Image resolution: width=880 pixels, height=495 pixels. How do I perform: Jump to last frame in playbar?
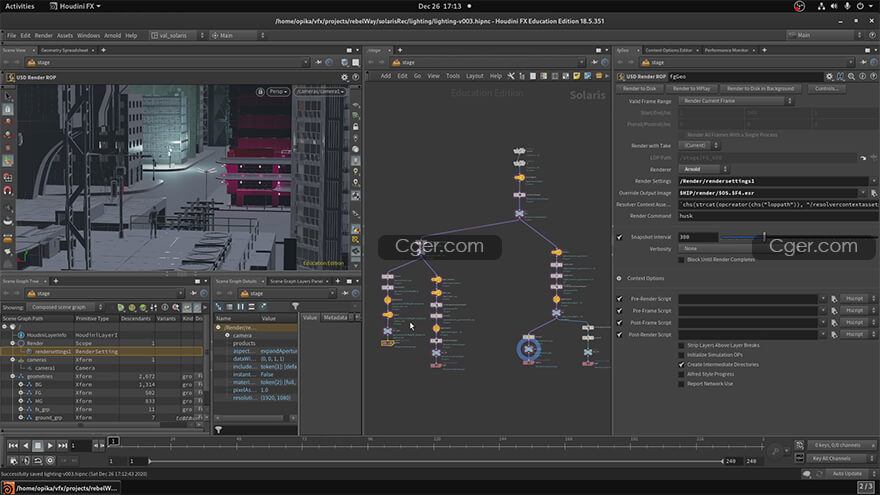click(x=62, y=446)
